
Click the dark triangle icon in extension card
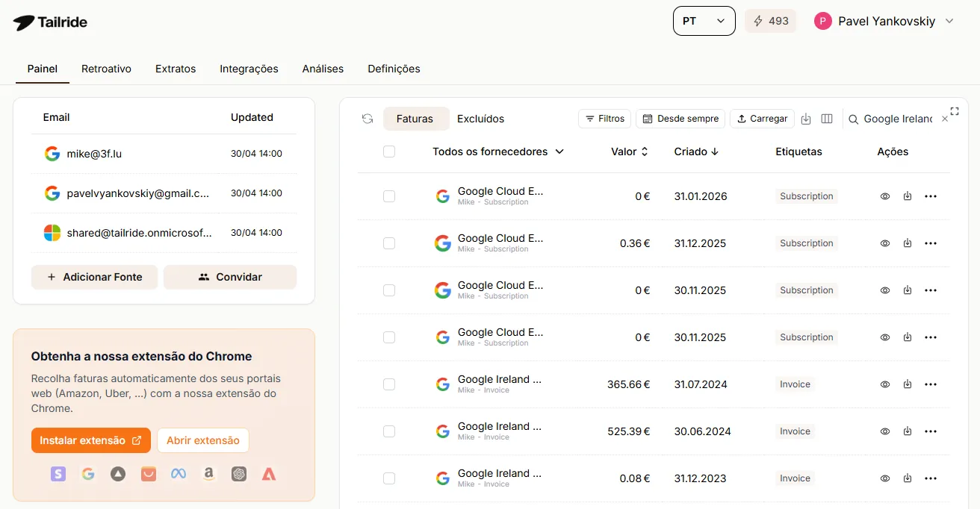[x=117, y=473]
